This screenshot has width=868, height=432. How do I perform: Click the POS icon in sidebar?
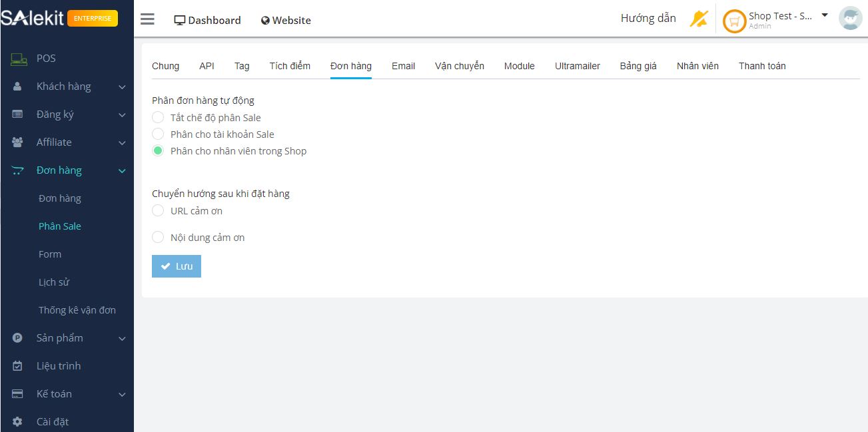[x=18, y=59]
